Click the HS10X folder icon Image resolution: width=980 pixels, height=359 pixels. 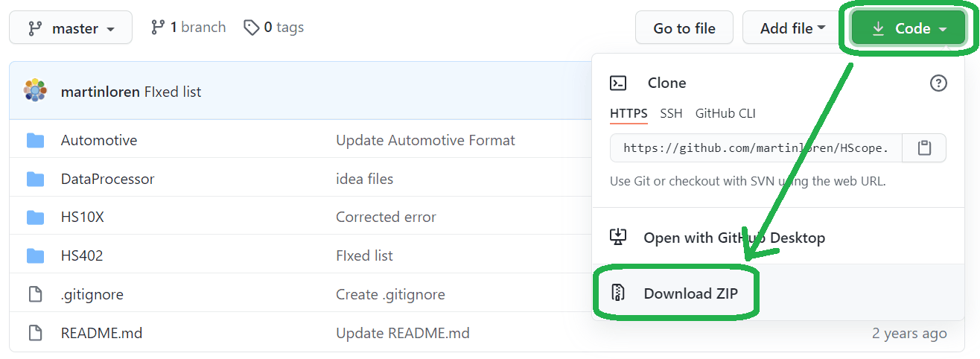tap(35, 217)
